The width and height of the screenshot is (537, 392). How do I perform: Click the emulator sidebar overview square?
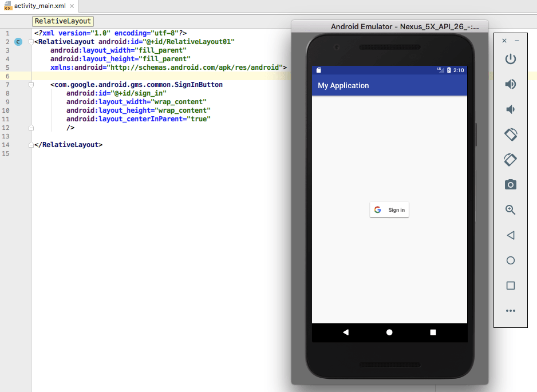pyautogui.click(x=510, y=286)
